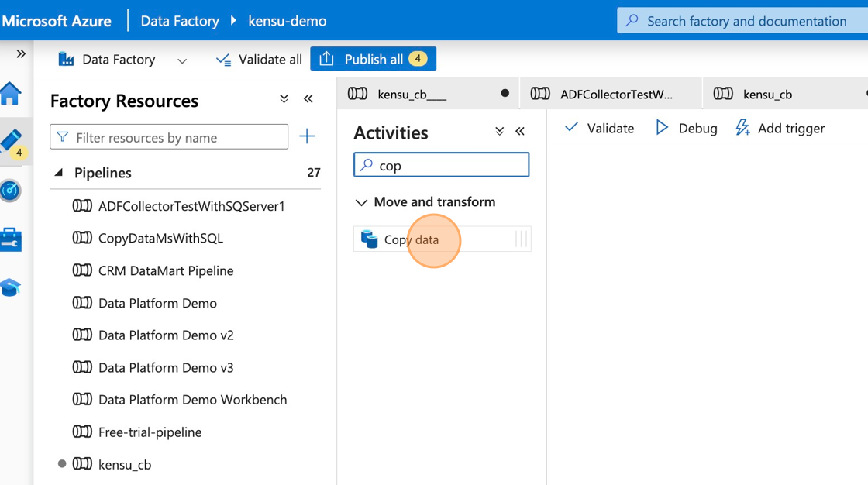The width and height of the screenshot is (868, 485).
Task: Collapse all Factory Resources groups
Action: point(284,99)
